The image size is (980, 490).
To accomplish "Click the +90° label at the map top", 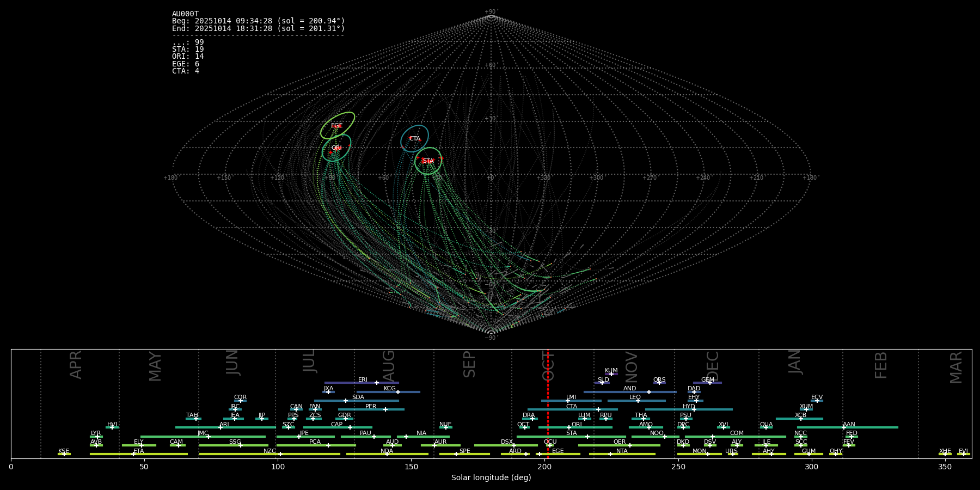I will point(491,12).
